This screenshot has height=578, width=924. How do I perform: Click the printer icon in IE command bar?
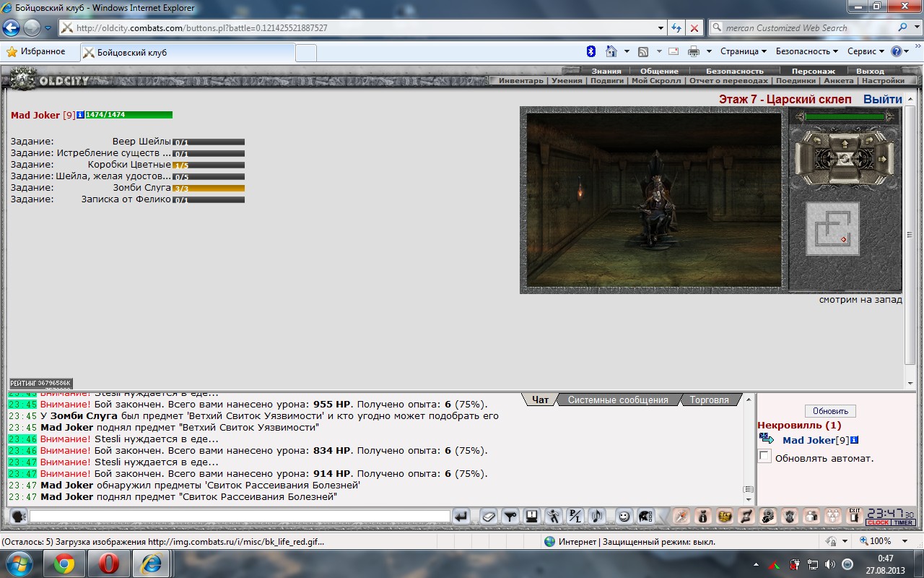694,51
